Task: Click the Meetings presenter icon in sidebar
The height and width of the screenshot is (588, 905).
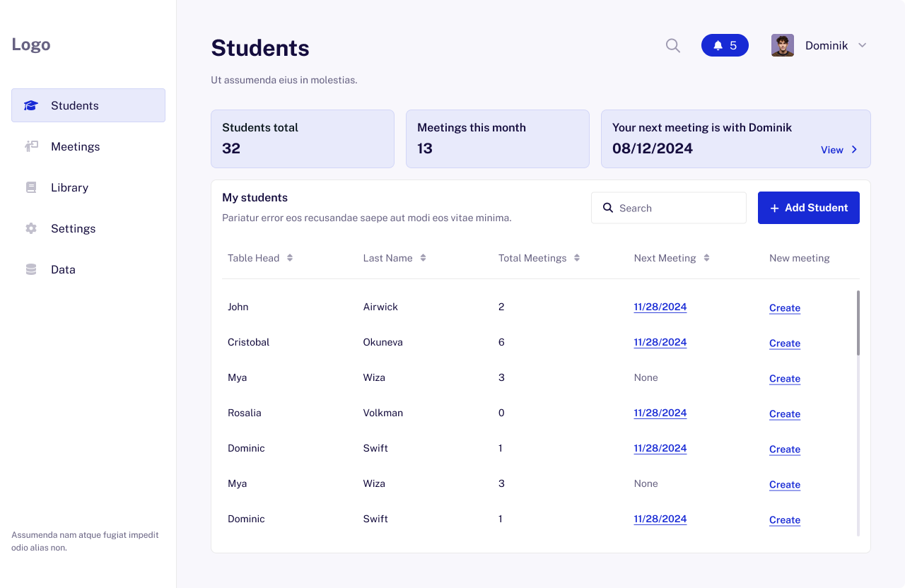Action: [31, 146]
